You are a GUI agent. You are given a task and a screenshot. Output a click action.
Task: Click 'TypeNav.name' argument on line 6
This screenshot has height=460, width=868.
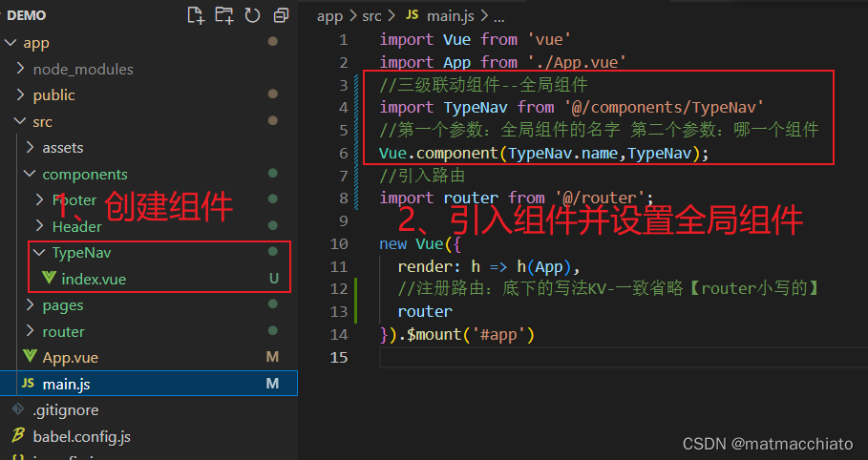[562, 153]
